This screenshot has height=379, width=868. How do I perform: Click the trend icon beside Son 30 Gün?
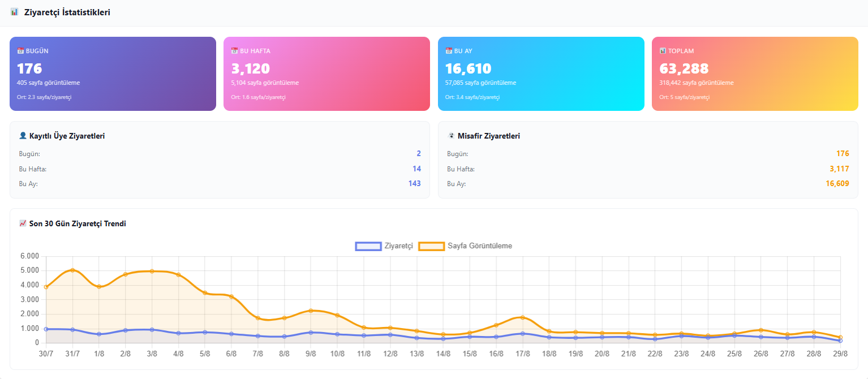coord(23,223)
